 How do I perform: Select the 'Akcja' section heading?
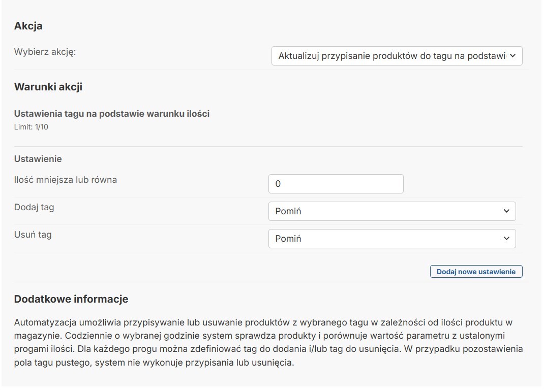pyautogui.click(x=28, y=26)
